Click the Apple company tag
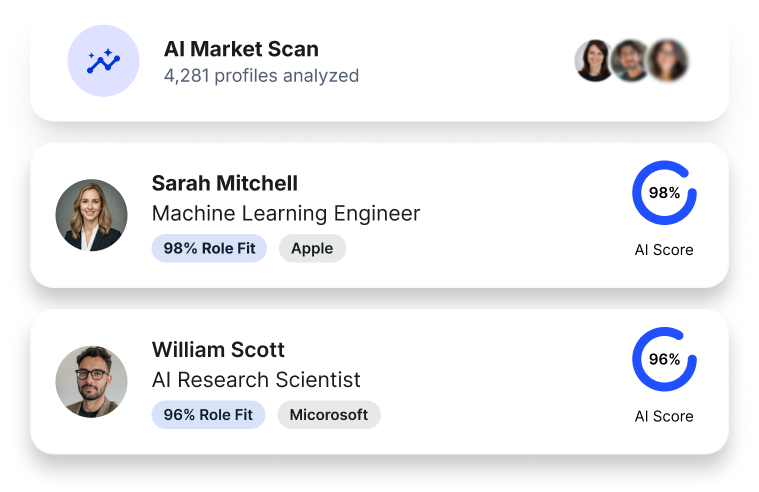The width and height of the screenshot is (759, 492). point(312,248)
